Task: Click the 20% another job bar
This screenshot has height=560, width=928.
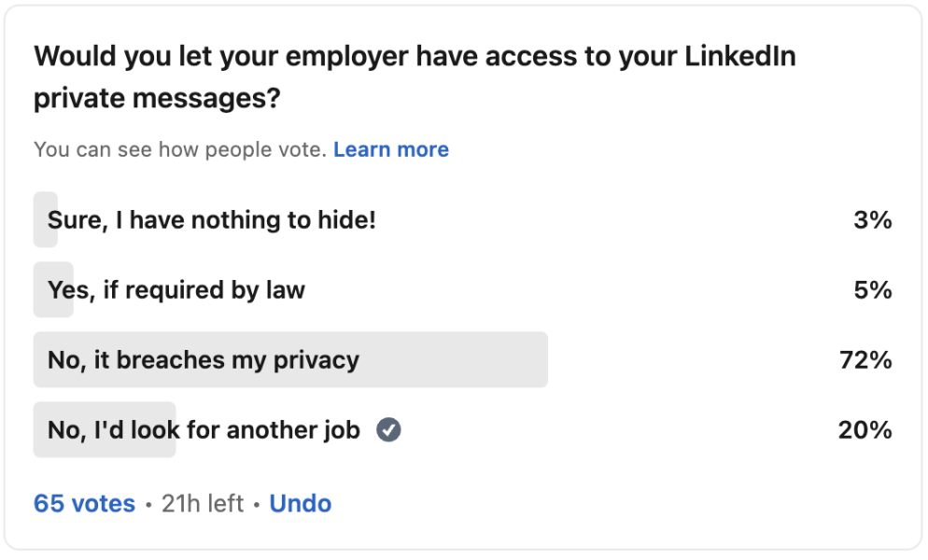Action: [105, 429]
